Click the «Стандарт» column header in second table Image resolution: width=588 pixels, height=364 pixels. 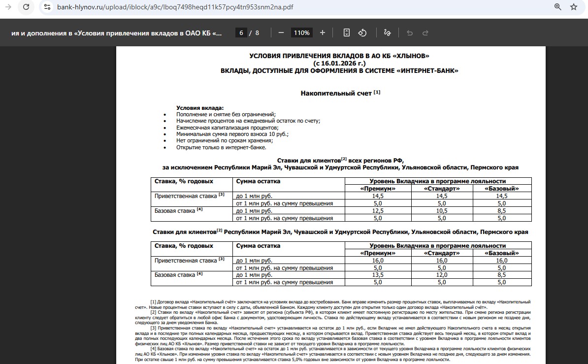tap(442, 253)
